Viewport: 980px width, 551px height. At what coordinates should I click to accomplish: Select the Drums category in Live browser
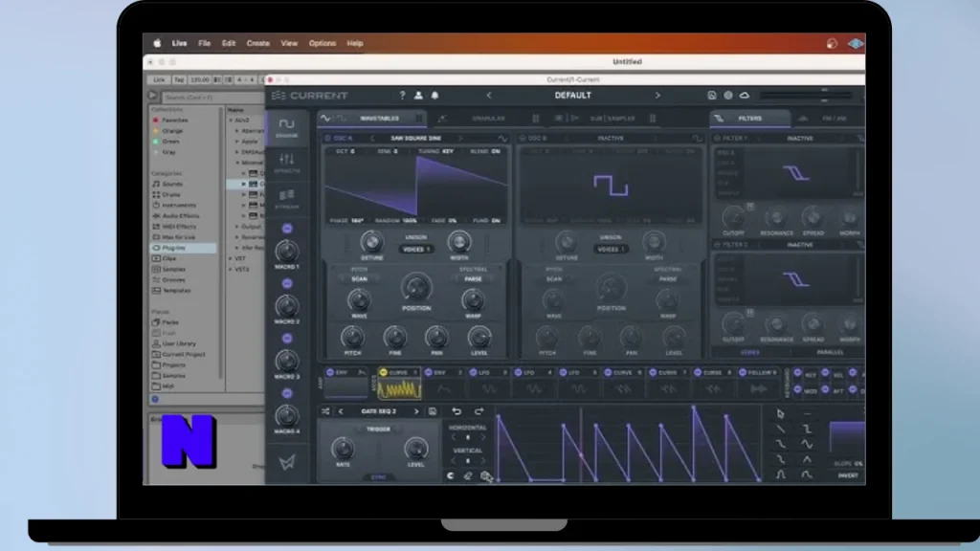tap(170, 194)
